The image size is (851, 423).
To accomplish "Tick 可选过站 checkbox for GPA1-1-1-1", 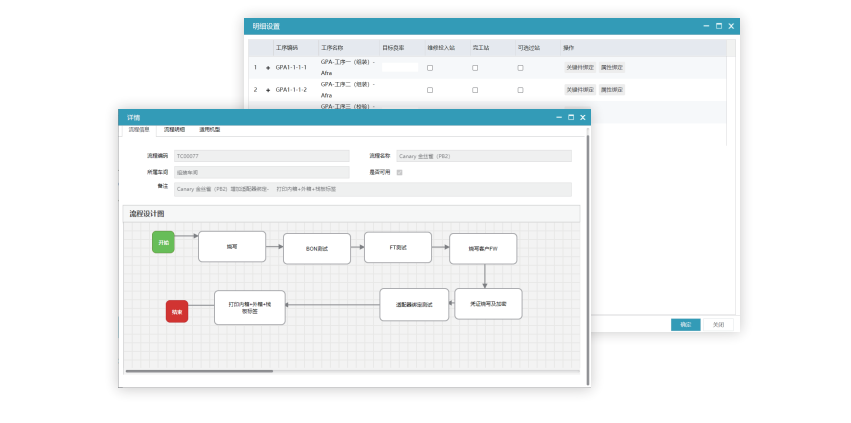I will 520,68.
